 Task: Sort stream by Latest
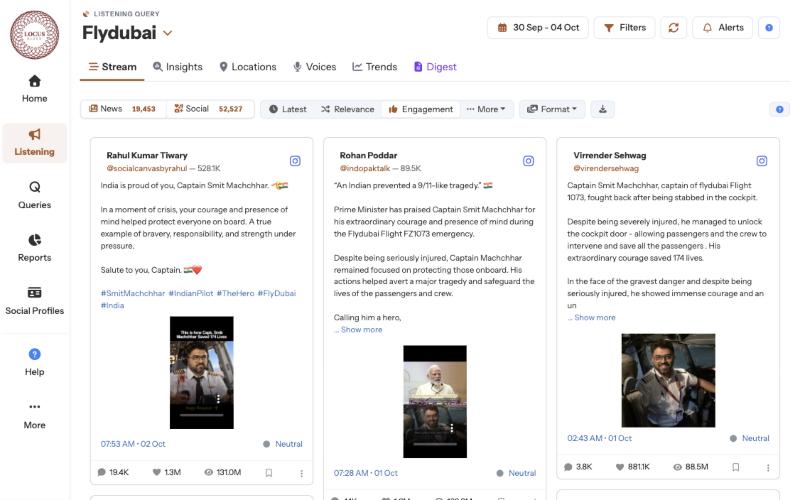288,109
